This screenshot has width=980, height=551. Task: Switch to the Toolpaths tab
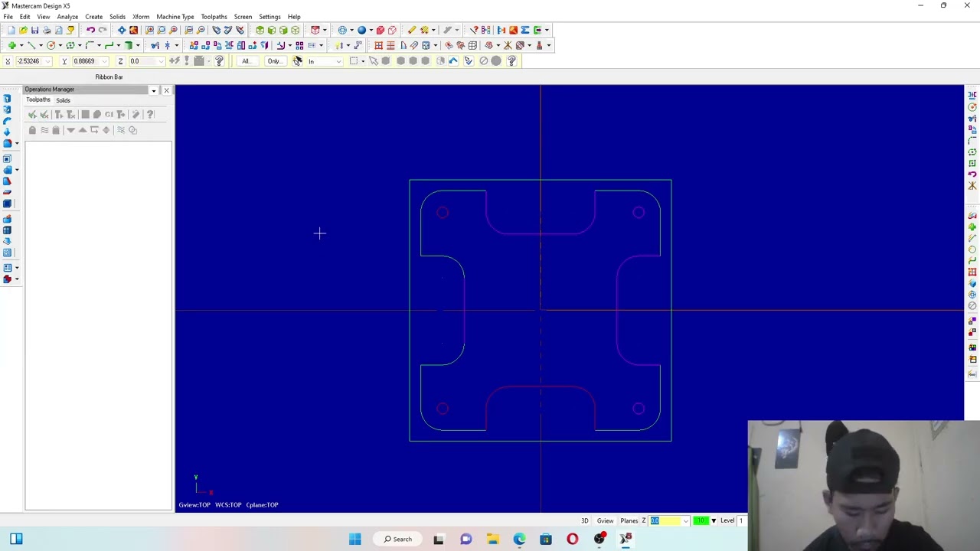pos(38,100)
